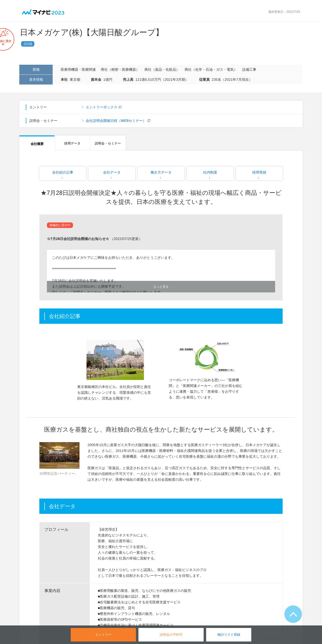Click the 会社データ blue section header
The image size is (322, 644).
(161, 506)
